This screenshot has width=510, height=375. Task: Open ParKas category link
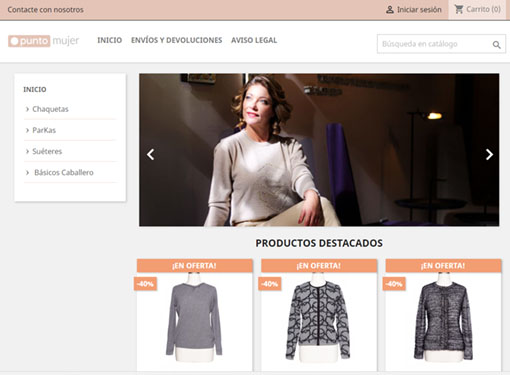tap(44, 130)
